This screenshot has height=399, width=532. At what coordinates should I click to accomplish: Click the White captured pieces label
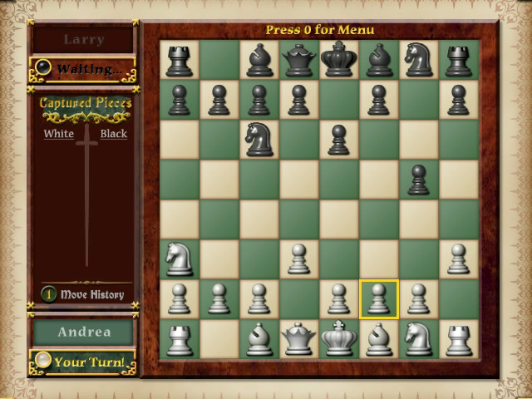pos(58,134)
